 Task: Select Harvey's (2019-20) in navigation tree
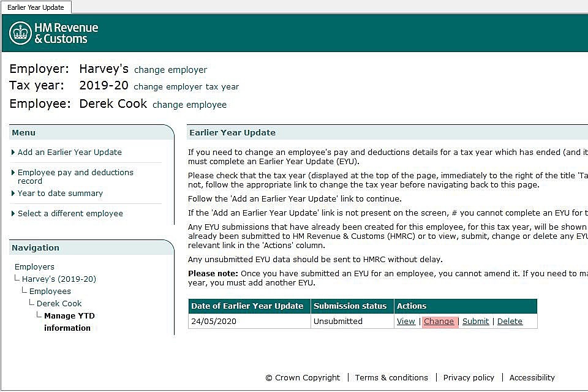pos(59,279)
